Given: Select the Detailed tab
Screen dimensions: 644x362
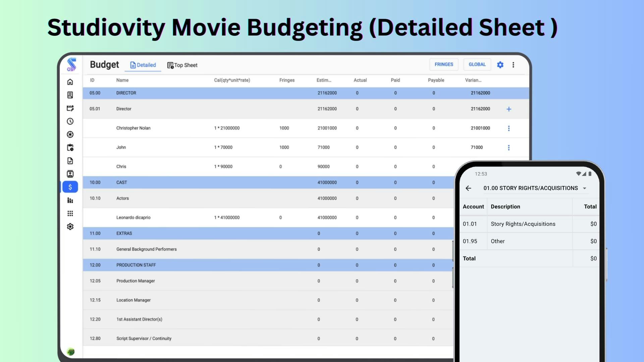Looking at the screenshot, I should 143,65.
